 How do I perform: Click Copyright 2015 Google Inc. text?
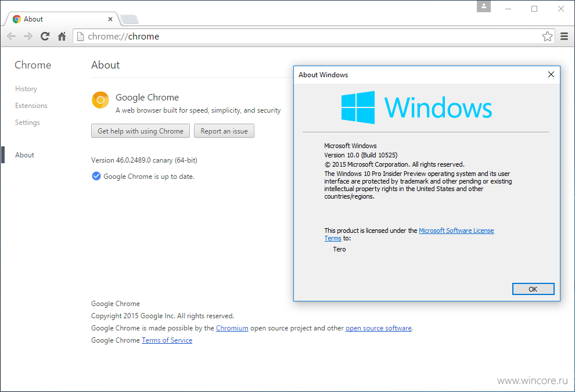click(x=163, y=316)
